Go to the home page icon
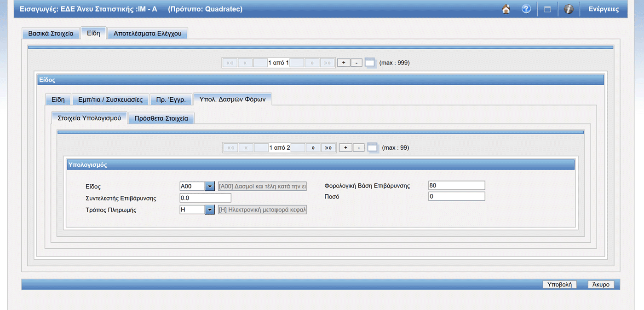The width and height of the screenshot is (644, 310). (x=506, y=9)
